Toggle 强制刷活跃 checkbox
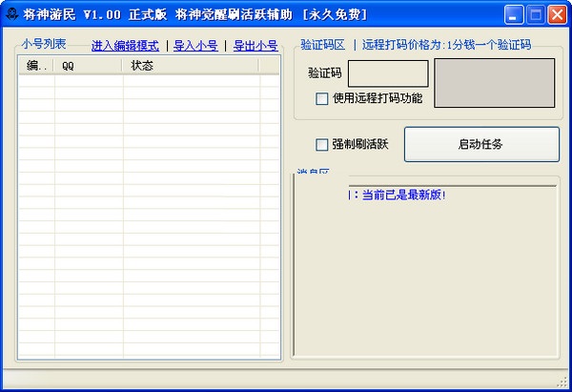The image size is (572, 392). click(x=322, y=145)
